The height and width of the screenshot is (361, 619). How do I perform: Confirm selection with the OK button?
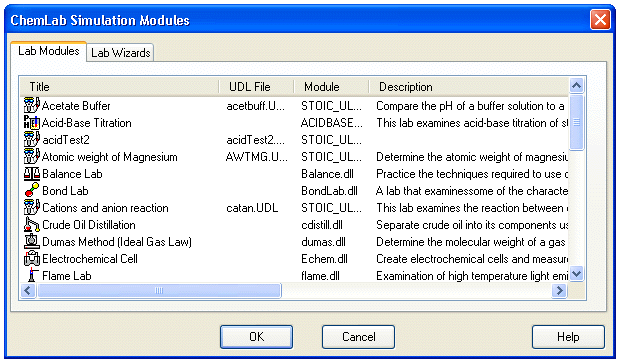pos(256,337)
